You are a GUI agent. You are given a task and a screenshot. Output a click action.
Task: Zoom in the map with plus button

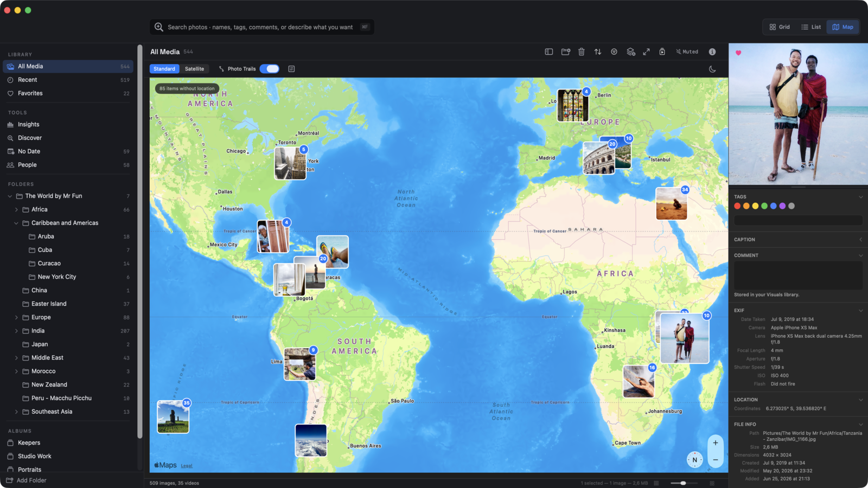pyautogui.click(x=716, y=443)
